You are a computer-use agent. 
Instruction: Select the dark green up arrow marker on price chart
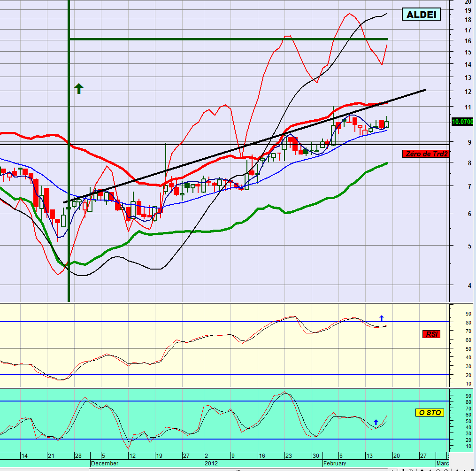78,88
